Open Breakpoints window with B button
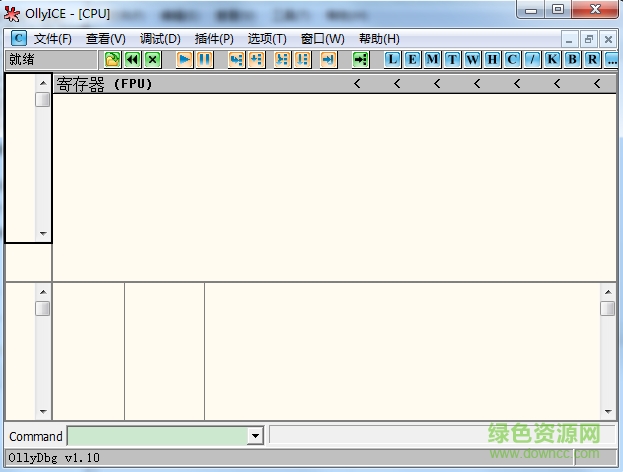The height and width of the screenshot is (472, 623). [572, 60]
